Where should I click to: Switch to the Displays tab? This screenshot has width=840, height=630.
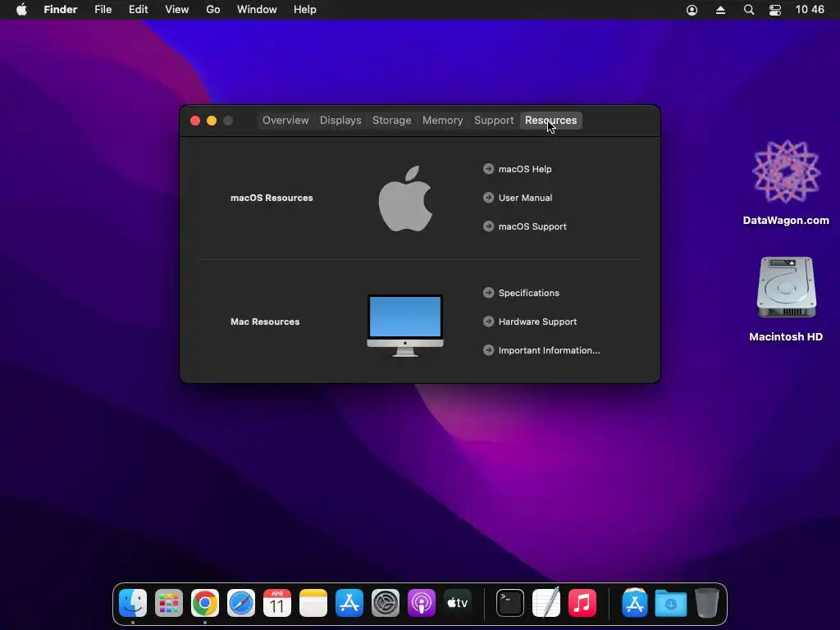[340, 121]
